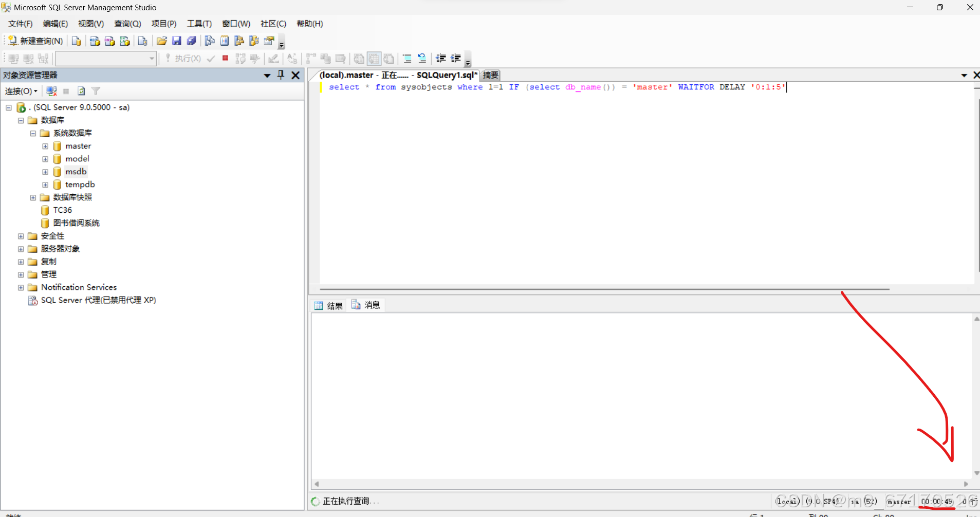Toggle Include Actual Execution Plan
The image size is (980, 517).
tap(311, 59)
